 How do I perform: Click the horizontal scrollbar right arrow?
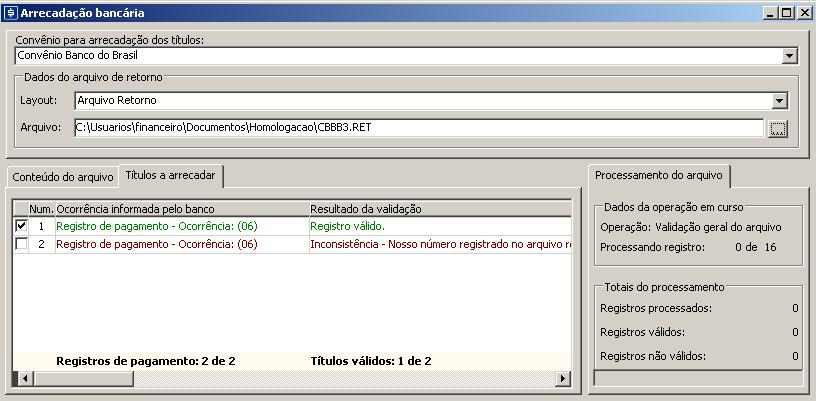(563, 379)
